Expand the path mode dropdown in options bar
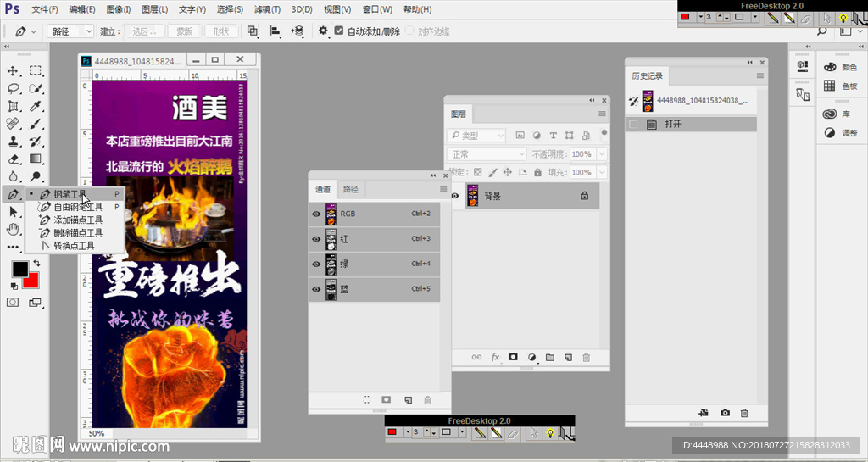Viewport: 868px width, 462px height. [x=72, y=31]
